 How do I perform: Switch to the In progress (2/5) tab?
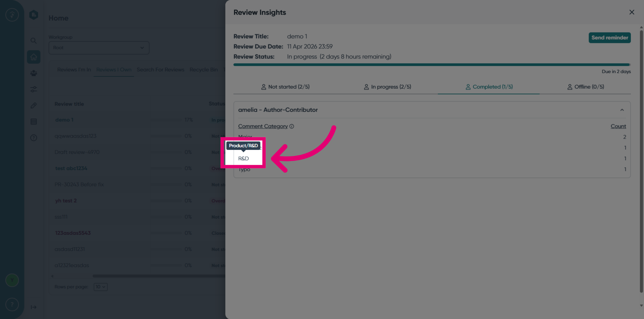pos(387,87)
